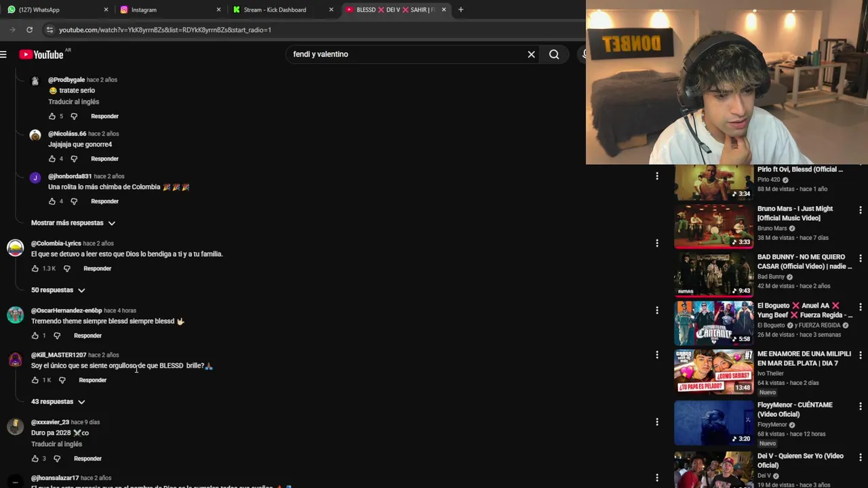The width and height of the screenshot is (868, 488).
Task: Close the WhatsApp tab
Action: coord(106,9)
